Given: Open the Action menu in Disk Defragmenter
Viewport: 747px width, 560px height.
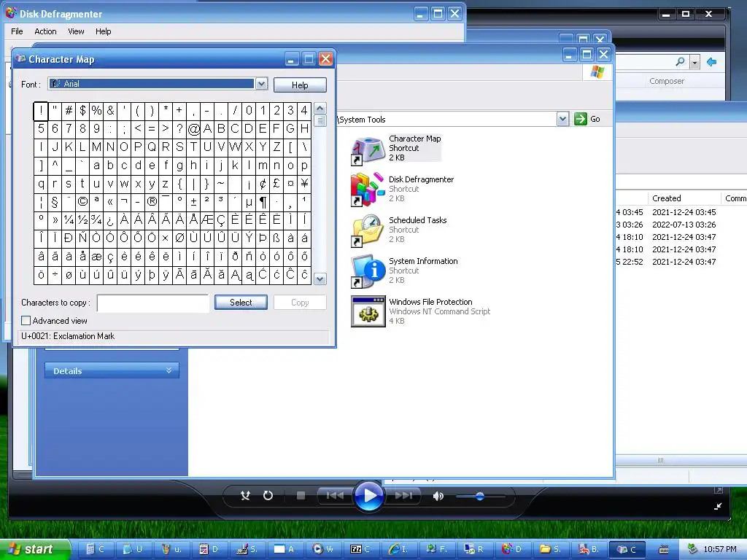Looking at the screenshot, I should click(x=45, y=31).
